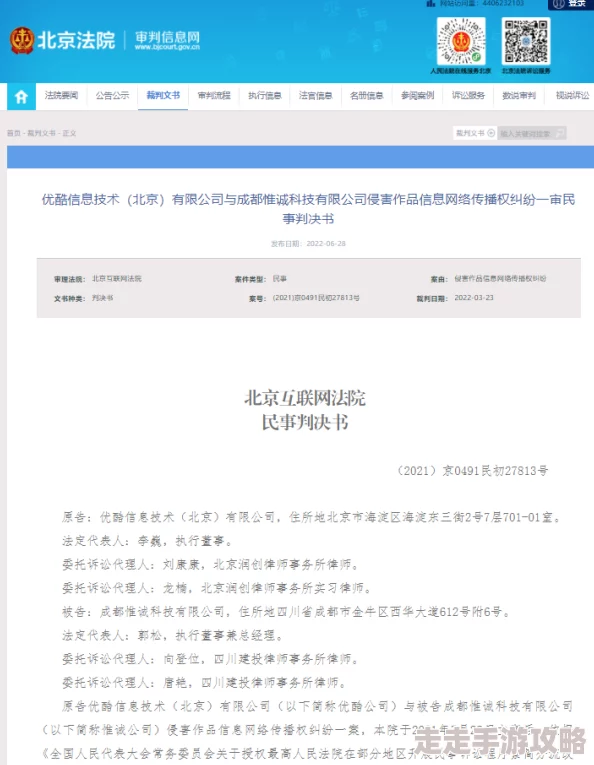Click the defendant line starting 被告：成都惟诚科技
Screen dimensions: 594x765
[x=286, y=612]
